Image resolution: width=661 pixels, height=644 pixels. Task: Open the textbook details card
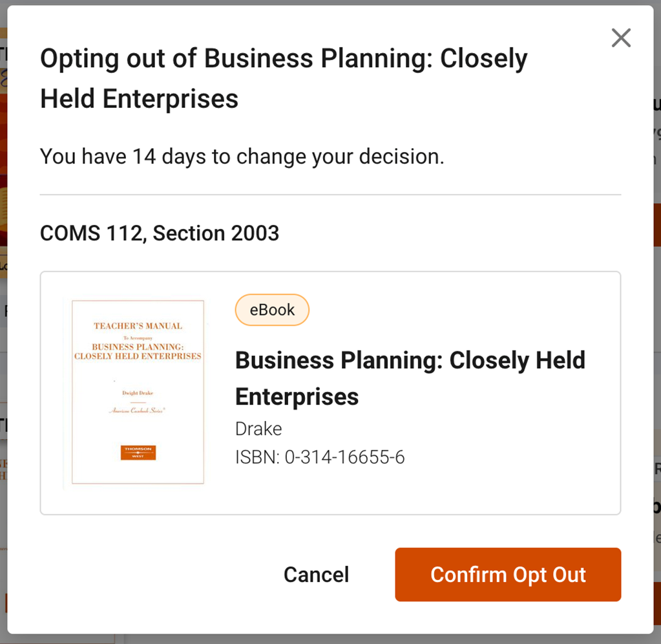[330, 391]
